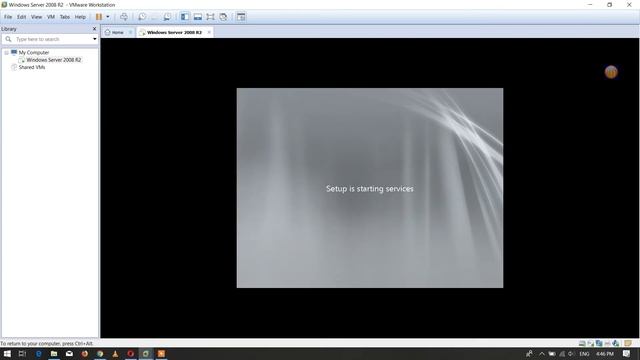Select Windows Server 2008 R2 in library tree

tap(53, 60)
